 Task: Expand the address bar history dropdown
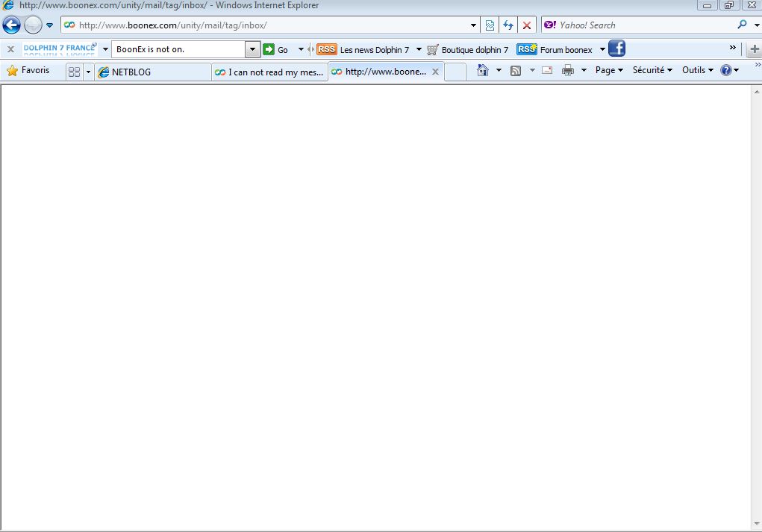(x=473, y=25)
